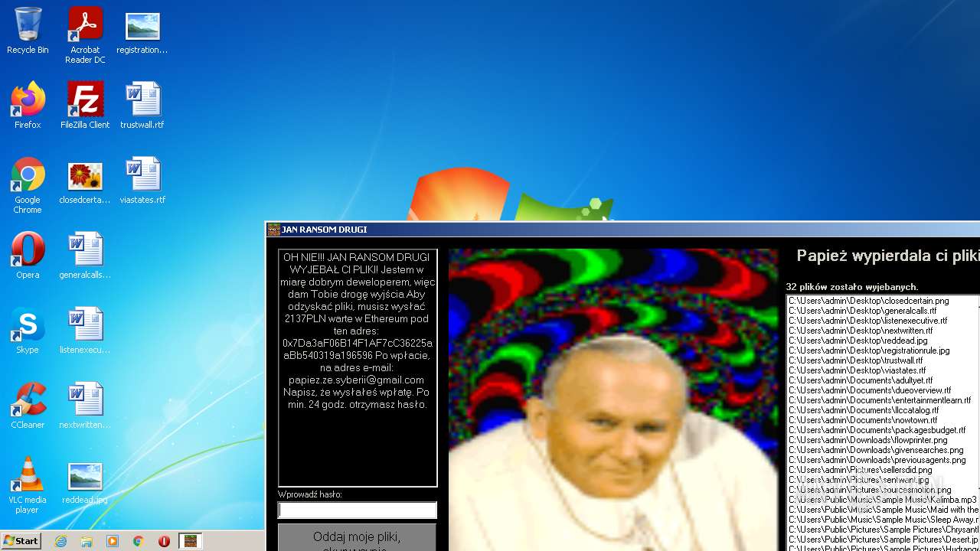The height and width of the screenshot is (551, 980).
Task: Select the generalcalls... document desktop icon
Action: tap(85, 256)
